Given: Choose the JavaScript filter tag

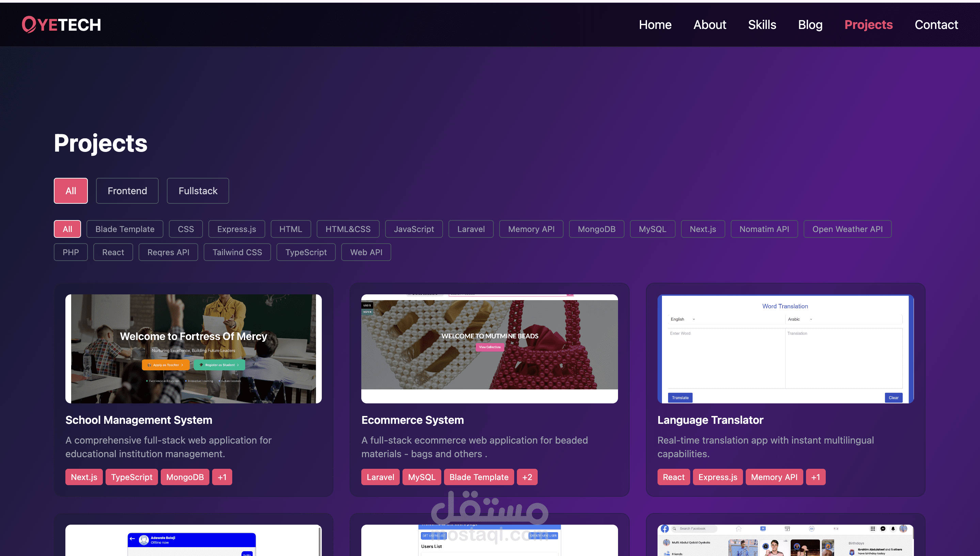Looking at the screenshot, I should 414,229.
